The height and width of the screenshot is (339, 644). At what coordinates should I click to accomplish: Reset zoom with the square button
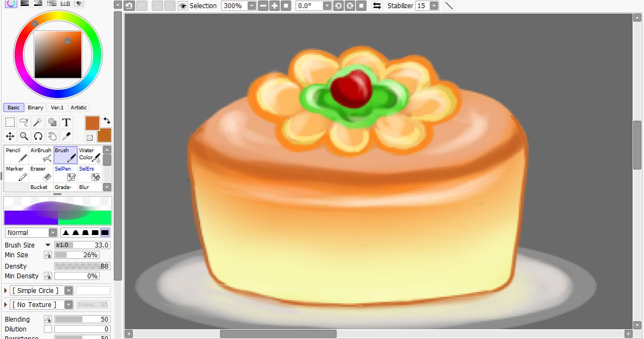click(x=287, y=6)
